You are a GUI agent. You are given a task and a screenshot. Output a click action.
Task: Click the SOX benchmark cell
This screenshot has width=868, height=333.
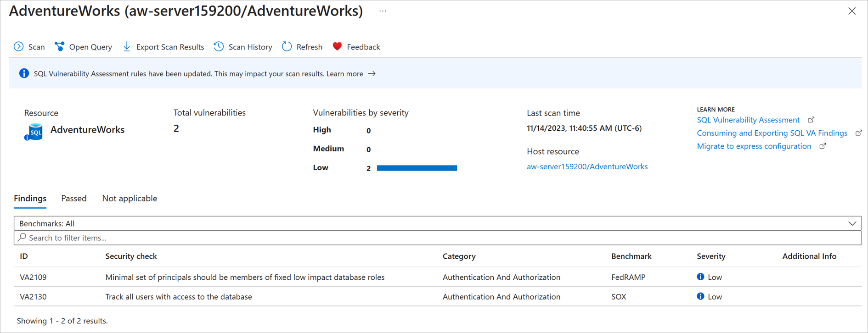click(x=619, y=297)
